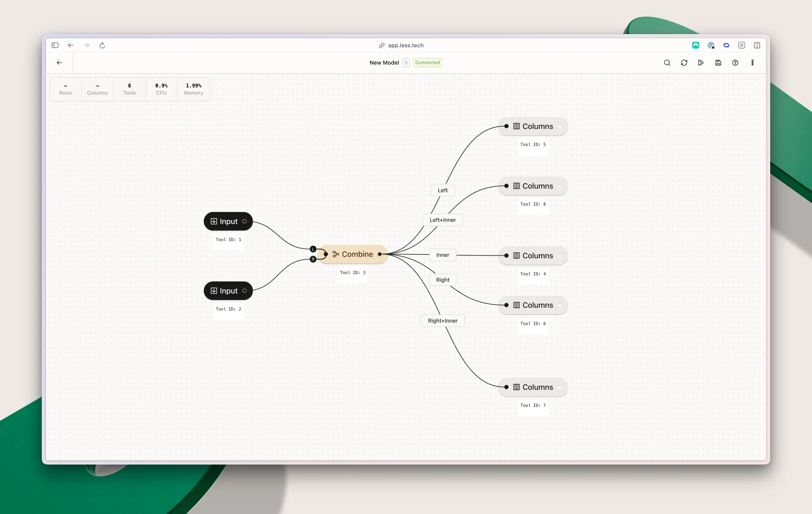812x514 pixels.
Task: Go back using the app back arrow
Action: coord(60,63)
